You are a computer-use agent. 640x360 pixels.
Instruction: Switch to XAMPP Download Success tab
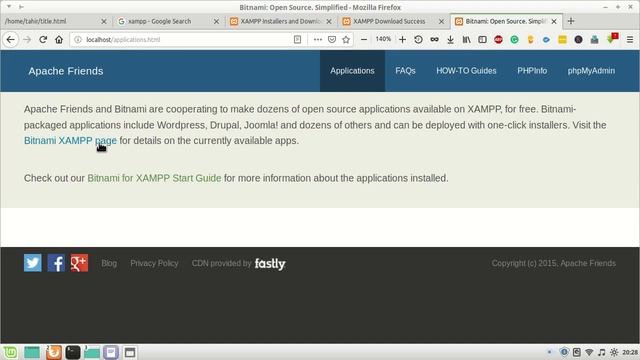coord(393,21)
